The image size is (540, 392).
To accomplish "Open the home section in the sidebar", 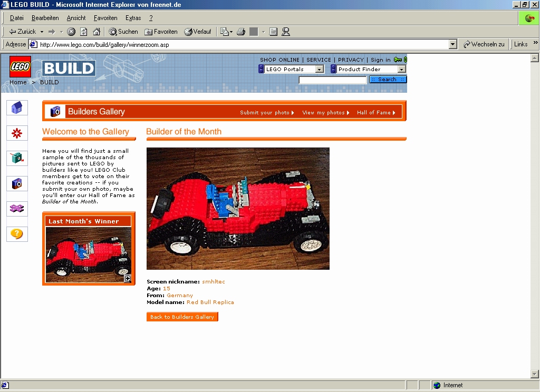I will click(17, 107).
